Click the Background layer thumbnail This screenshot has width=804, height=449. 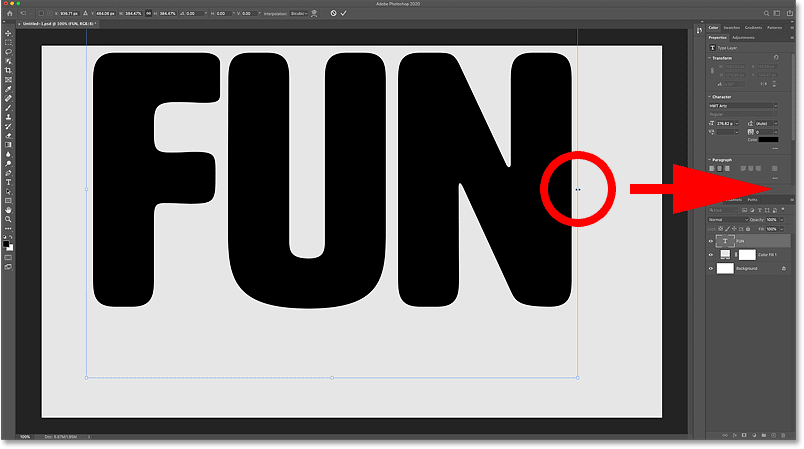pyautogui.click(x=725, y=270)
